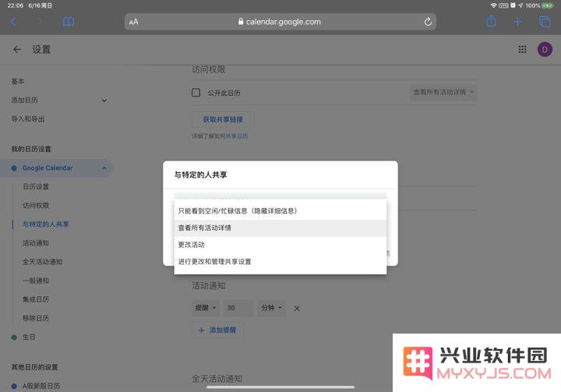
Task: Click Google Calendar blue color dot
Action: (x=14, y=168)
